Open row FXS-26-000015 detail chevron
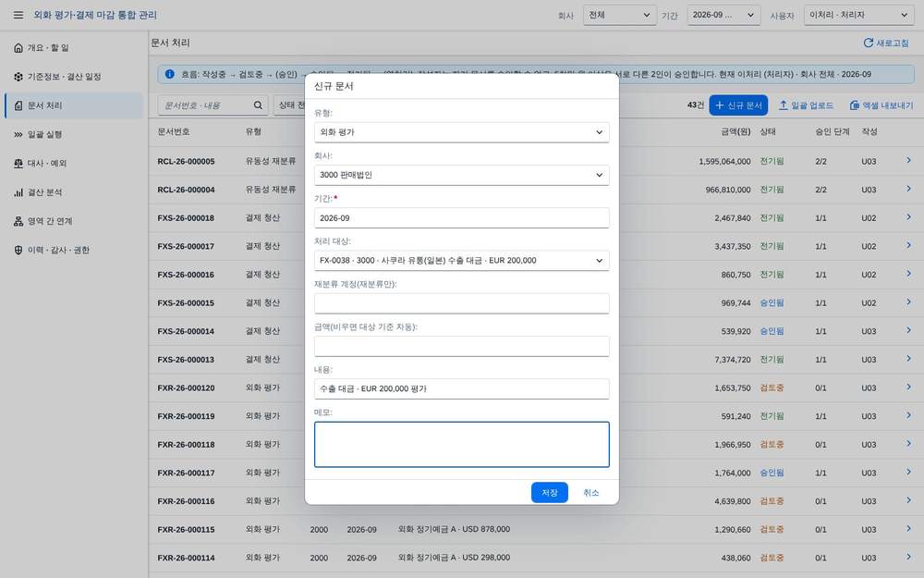The image size is (924, 578). (908, 302)
